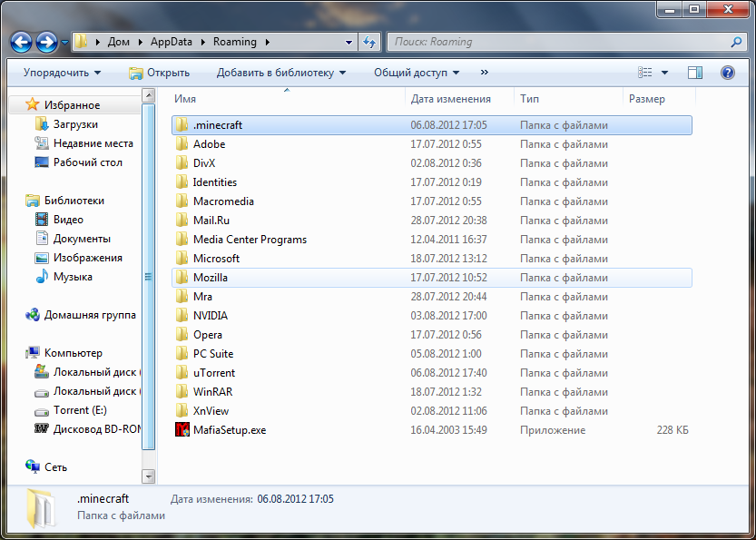Select the Mra folder

[x=431, y=297]
